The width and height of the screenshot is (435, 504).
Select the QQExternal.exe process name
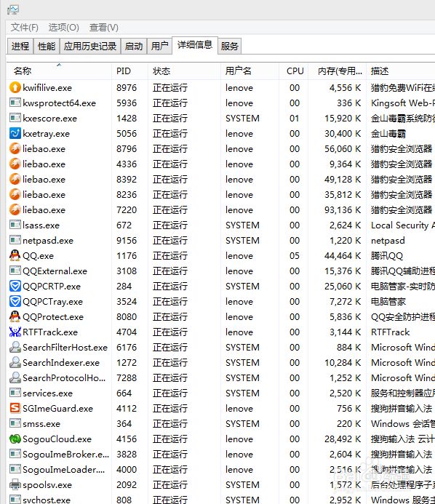pos(55,271)
